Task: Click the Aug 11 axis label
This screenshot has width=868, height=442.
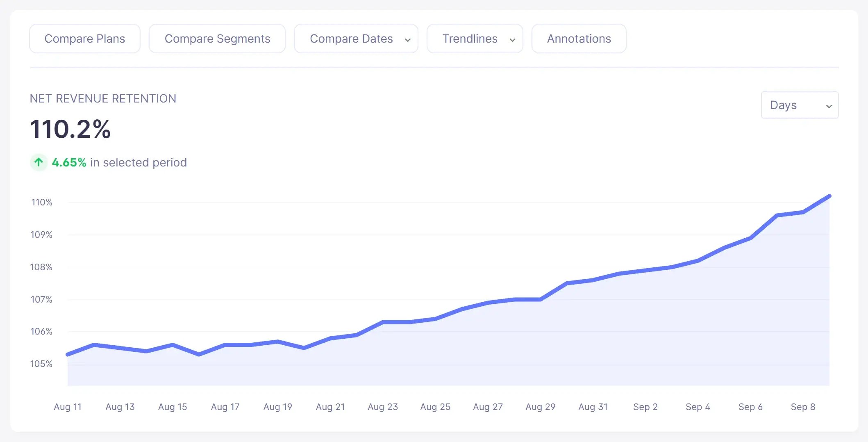Action: click(68, 407)
